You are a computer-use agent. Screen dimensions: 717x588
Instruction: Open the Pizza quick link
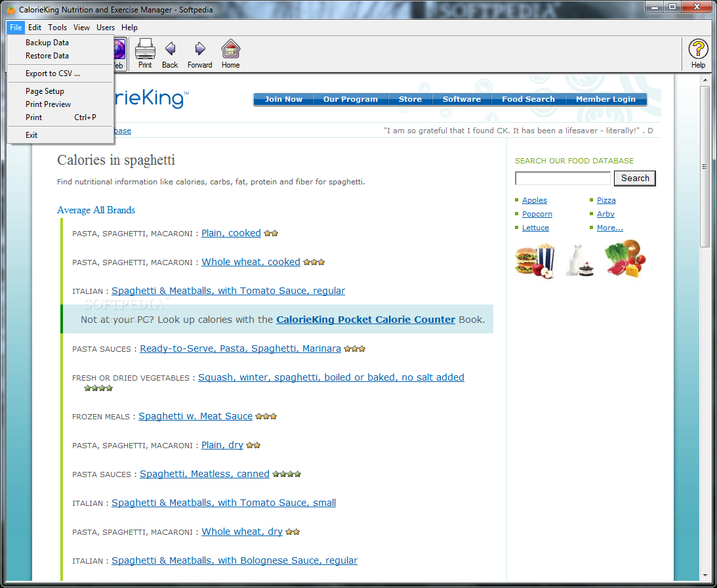tap(606, 200)
